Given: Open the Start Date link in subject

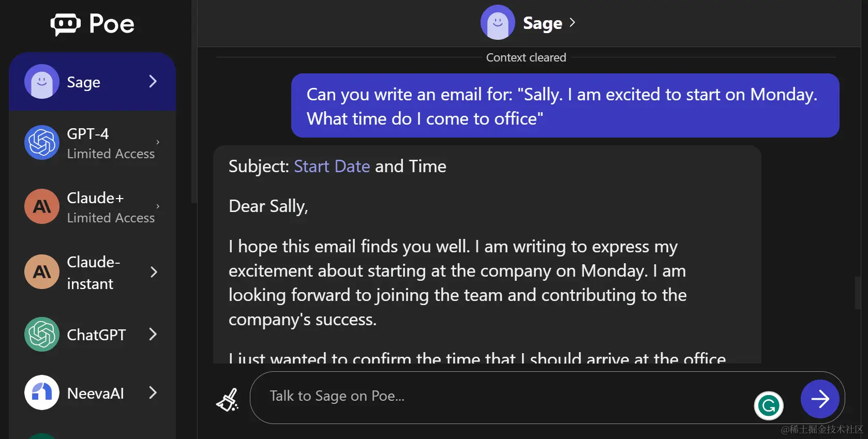Looking at the screenshot, I should click(332, 166).
